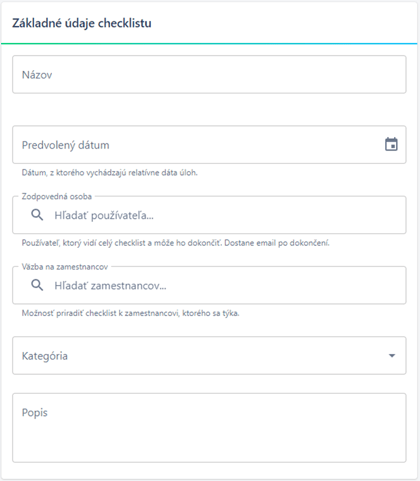Expand the Kategória dropdown arrow
This screenshot has height=481, width=420.
392,356
